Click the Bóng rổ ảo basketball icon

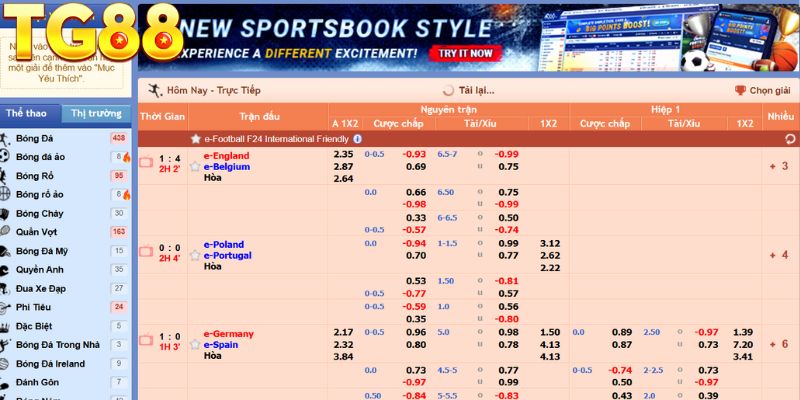[5, 194]
